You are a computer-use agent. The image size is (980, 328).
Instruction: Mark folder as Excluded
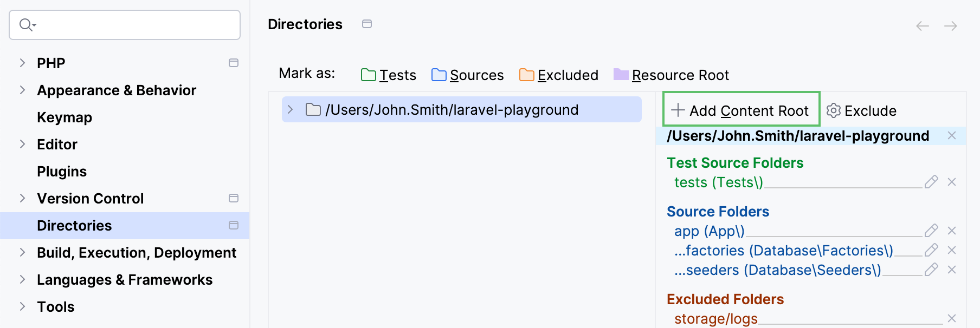tap(558, 75)
